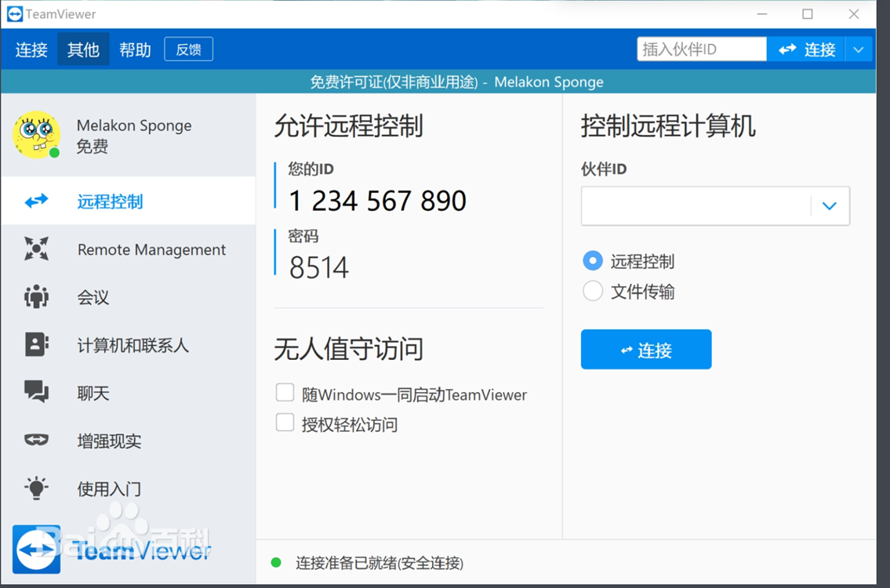Open the 聊天 section

pyautogui.click(x=129, y=393)
